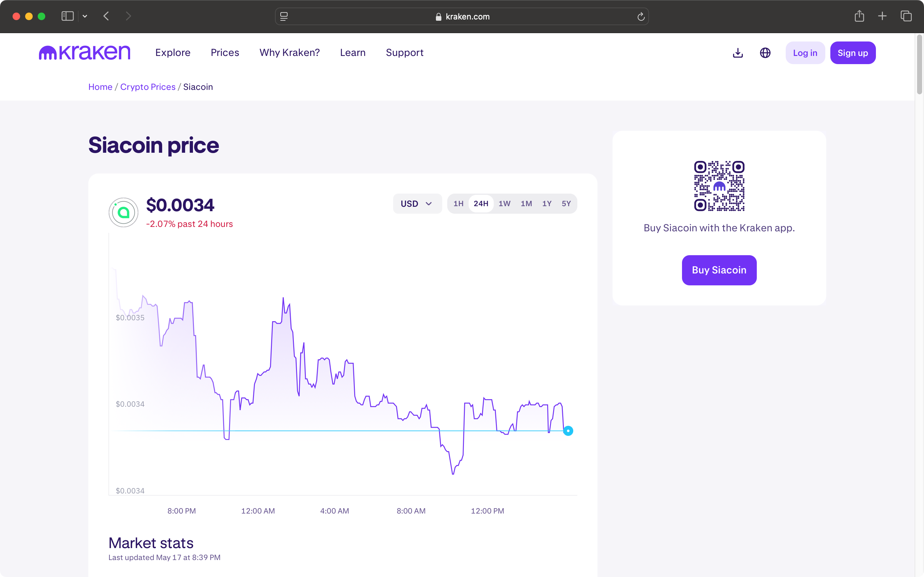The width and height of the screenshot is (924, 577).
Task: Click the Log in button
Action: pyautogui.click(x=805, y=53)
